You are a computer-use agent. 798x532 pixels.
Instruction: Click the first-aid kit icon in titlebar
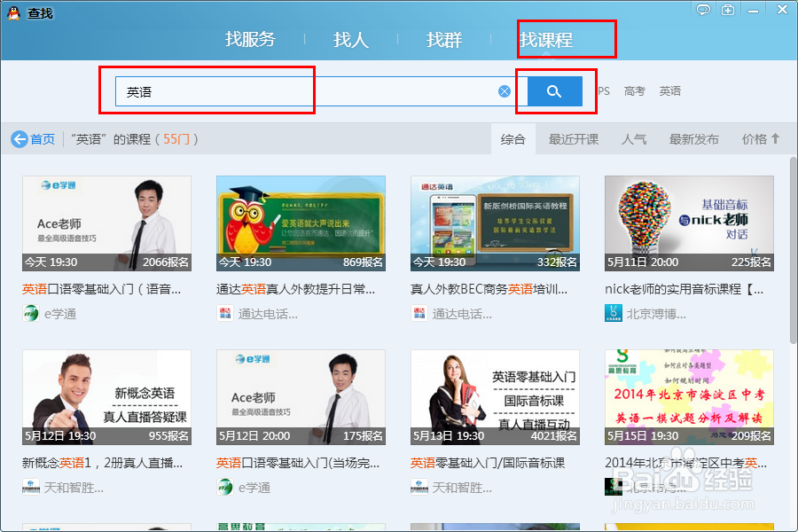point(729,9)
